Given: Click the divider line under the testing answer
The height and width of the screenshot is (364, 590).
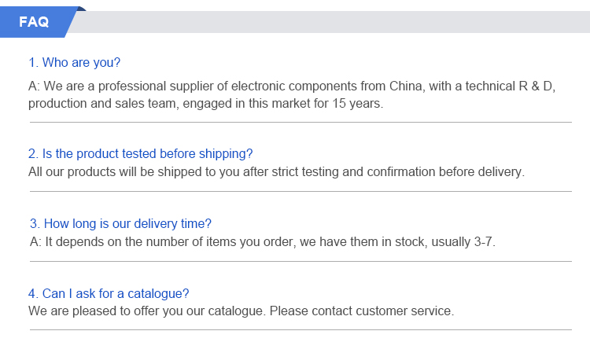Looking at the screenshot, I should point(301,191).
